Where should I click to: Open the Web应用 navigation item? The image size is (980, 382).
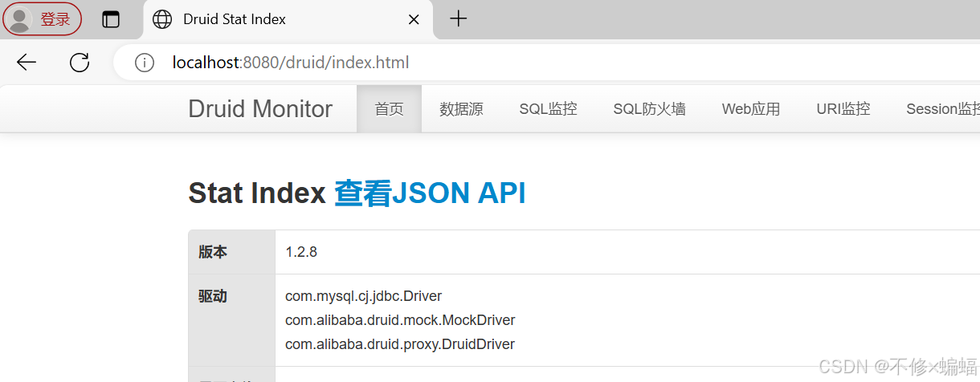(751, 109)
